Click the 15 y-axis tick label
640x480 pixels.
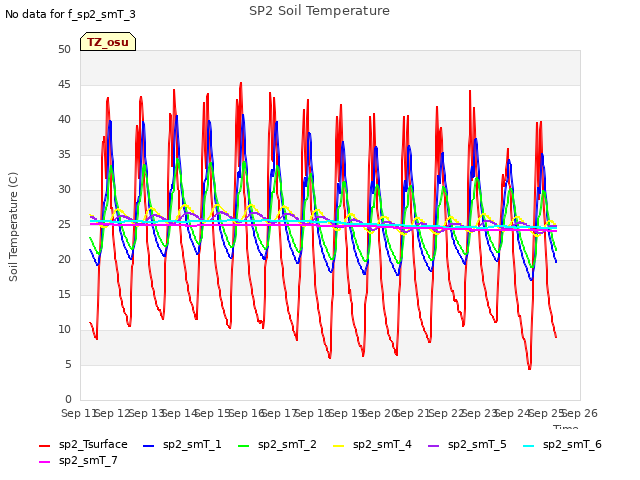coord(64,294)
